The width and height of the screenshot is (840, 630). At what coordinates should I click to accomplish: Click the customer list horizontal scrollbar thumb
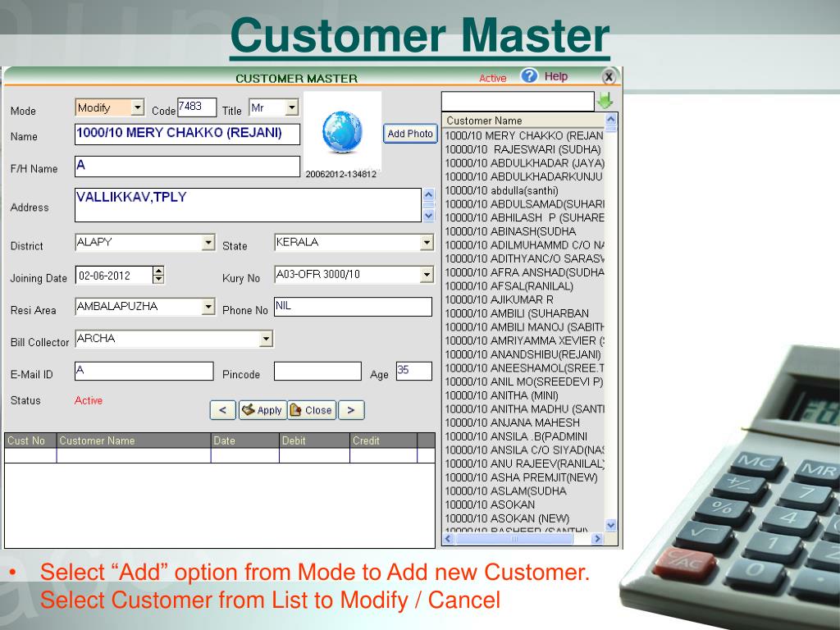coord(514,539)
